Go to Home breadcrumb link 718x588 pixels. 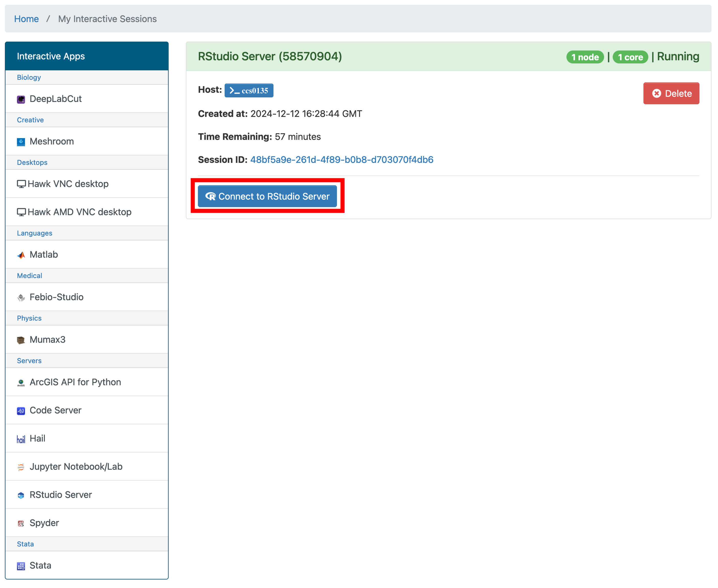coord(26,19)
